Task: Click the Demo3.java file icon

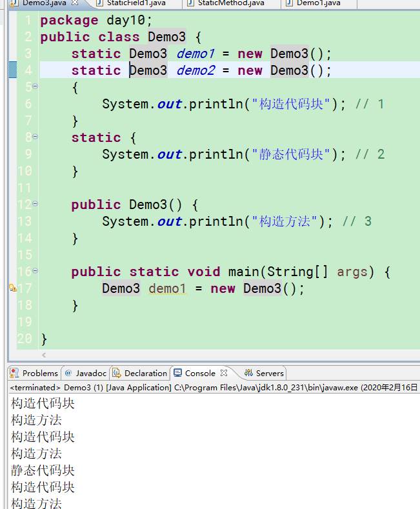Action: click(14, 3)
